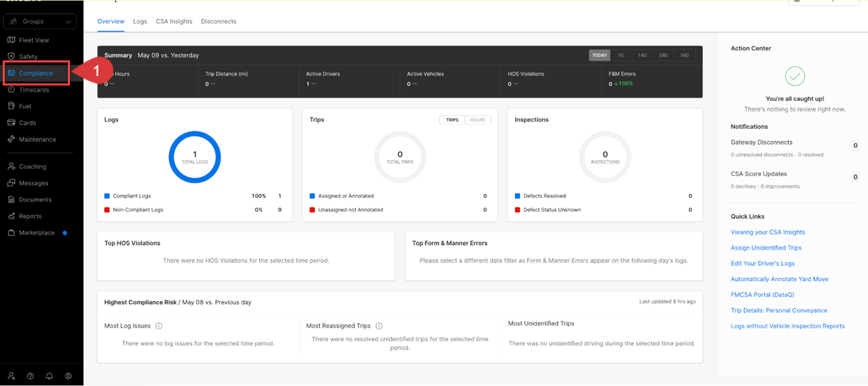Open the CSA Insights tab

coord(174,22)
